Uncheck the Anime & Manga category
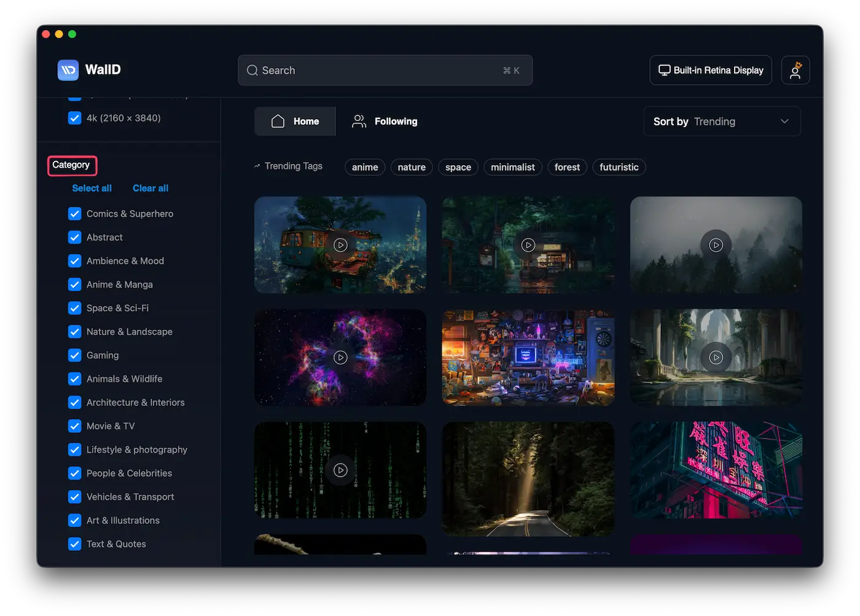This screenshot has width=860, height=616. tap(75, 284)
